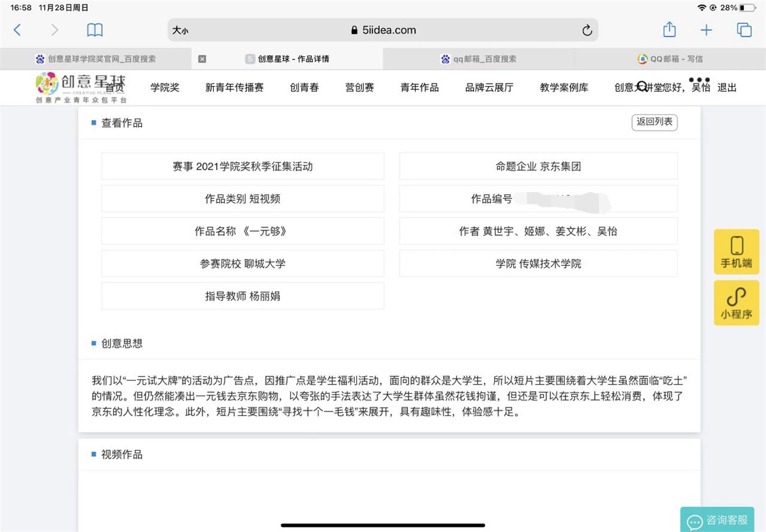This screenshot has width=766, height=532.
Task: Show all tabs overview icon
Action: (744, 30)
